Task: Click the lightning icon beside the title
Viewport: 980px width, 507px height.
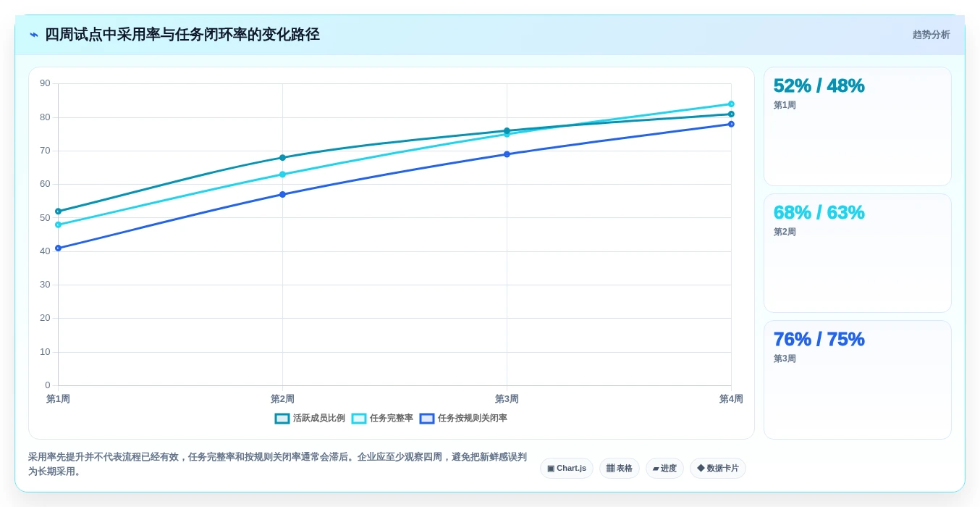Action: (34, 35)
